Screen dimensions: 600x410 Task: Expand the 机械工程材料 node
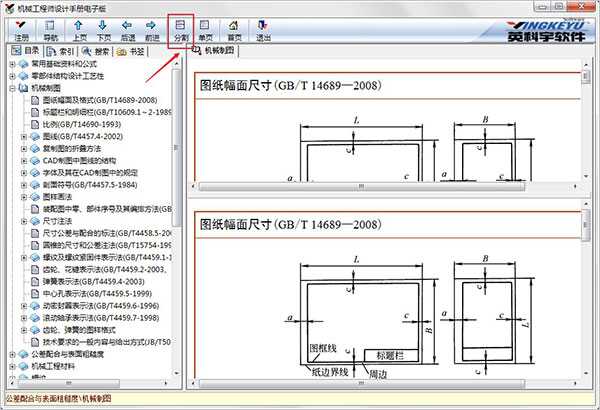13,366
